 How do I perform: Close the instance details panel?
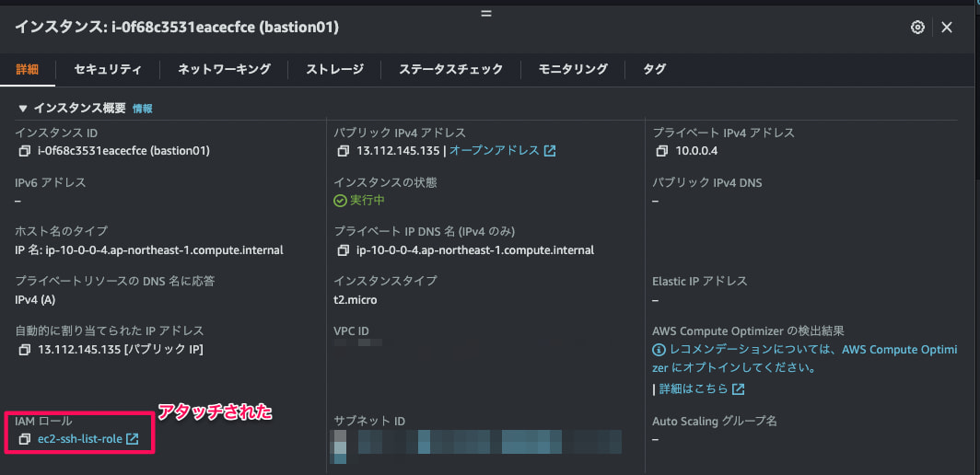pos(947,28)
